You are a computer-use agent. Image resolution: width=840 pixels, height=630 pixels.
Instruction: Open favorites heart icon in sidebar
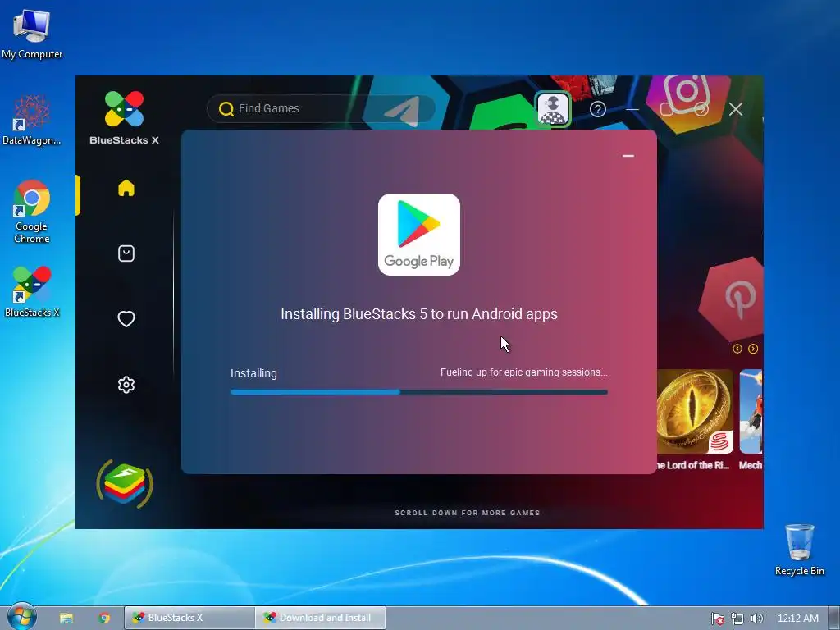tap(126, 319)
